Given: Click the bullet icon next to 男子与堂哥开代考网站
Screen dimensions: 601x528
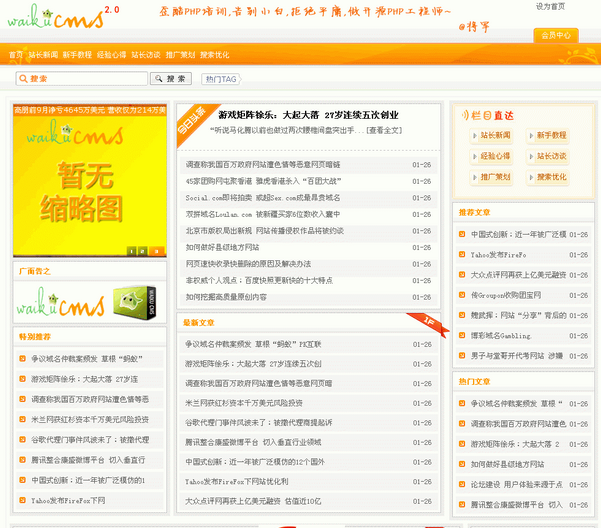Looking at the screenshot, I should tap(462, 355).
